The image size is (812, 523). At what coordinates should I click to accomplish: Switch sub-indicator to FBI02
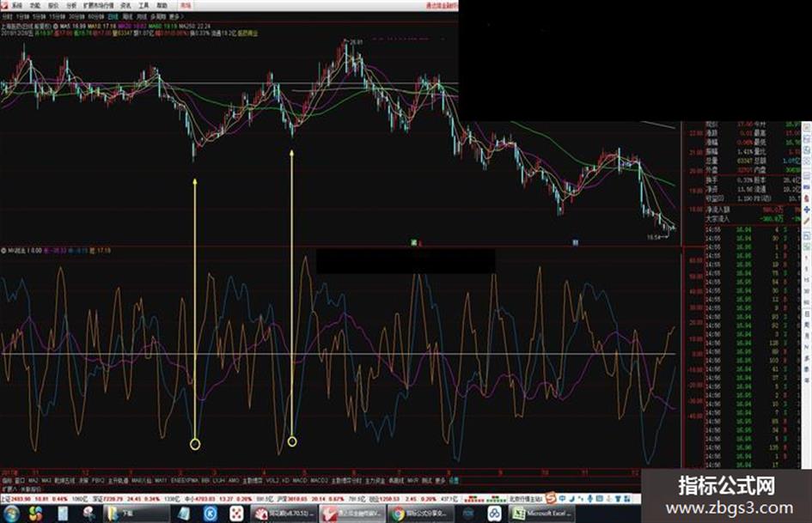click(x=98, y=481)
